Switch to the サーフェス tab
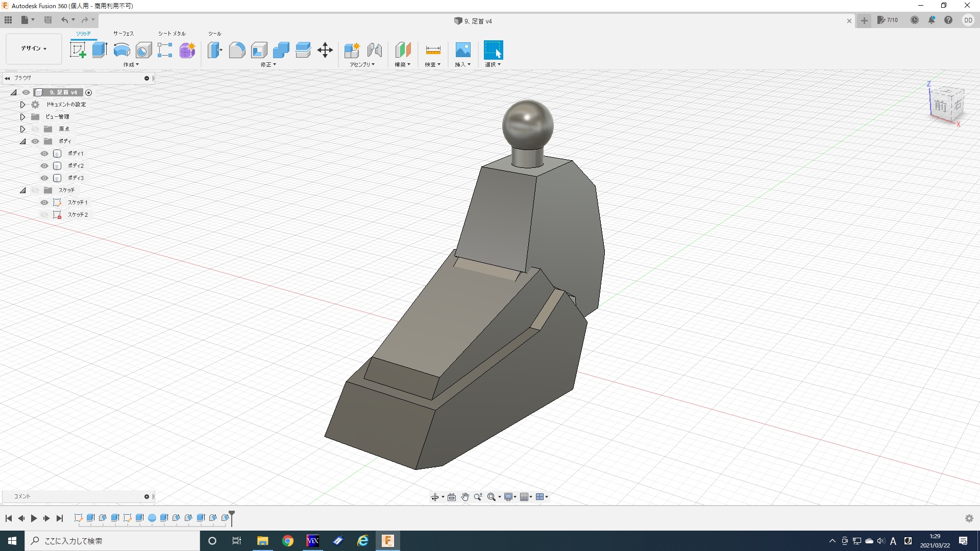The width and height of the screenshot is (980, 551). [x=123, y=33]
